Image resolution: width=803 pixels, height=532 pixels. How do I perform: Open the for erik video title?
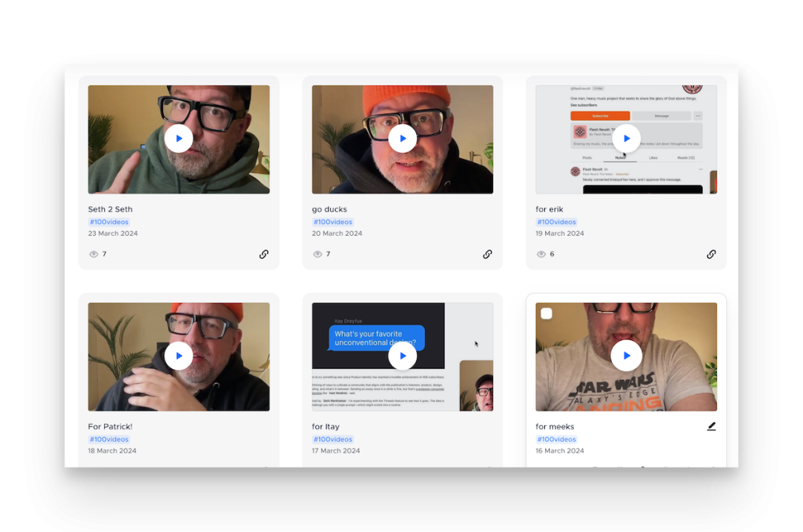549,209
